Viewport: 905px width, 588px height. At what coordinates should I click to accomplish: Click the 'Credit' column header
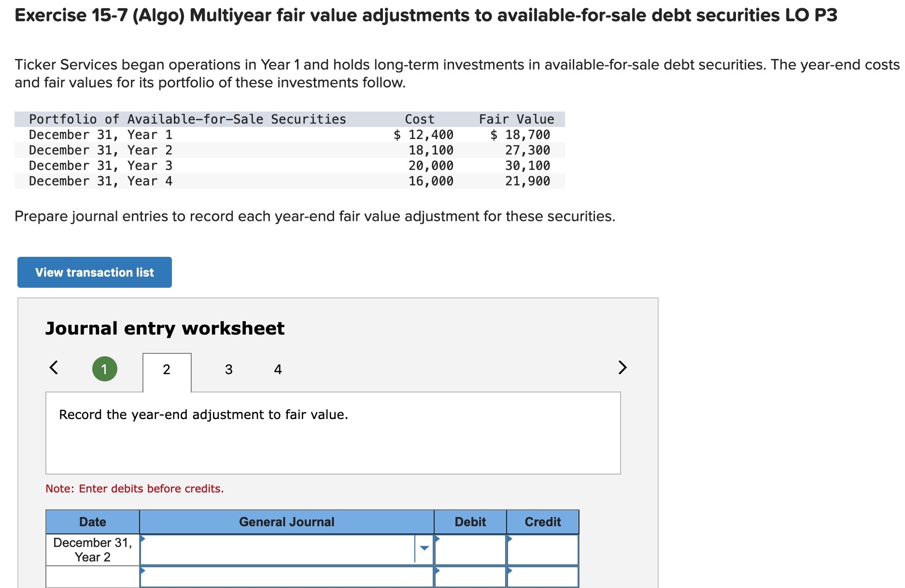543,522
